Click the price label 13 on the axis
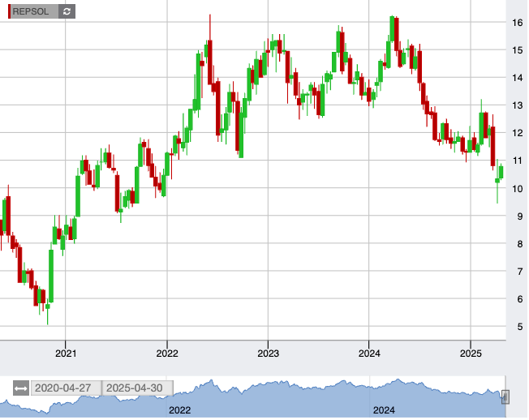Image resolution: width=529 pixels, height=420 pixels. [x=517, y=105]
